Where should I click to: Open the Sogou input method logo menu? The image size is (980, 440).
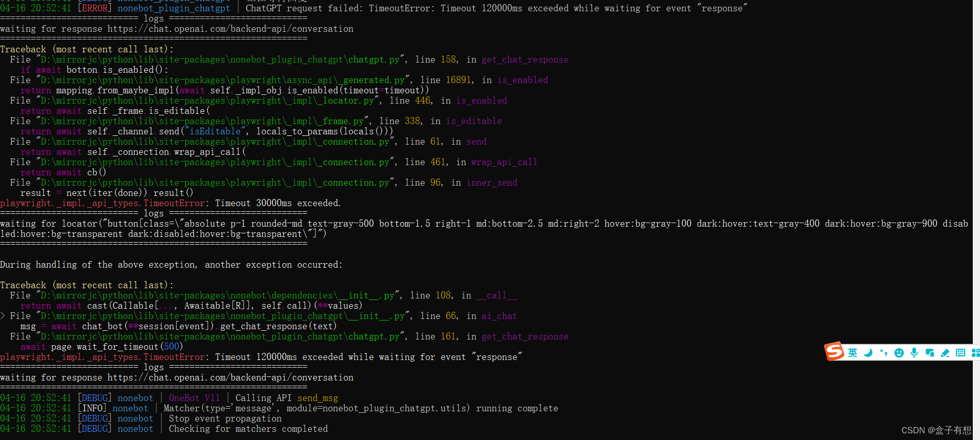(x=834, y=351)
